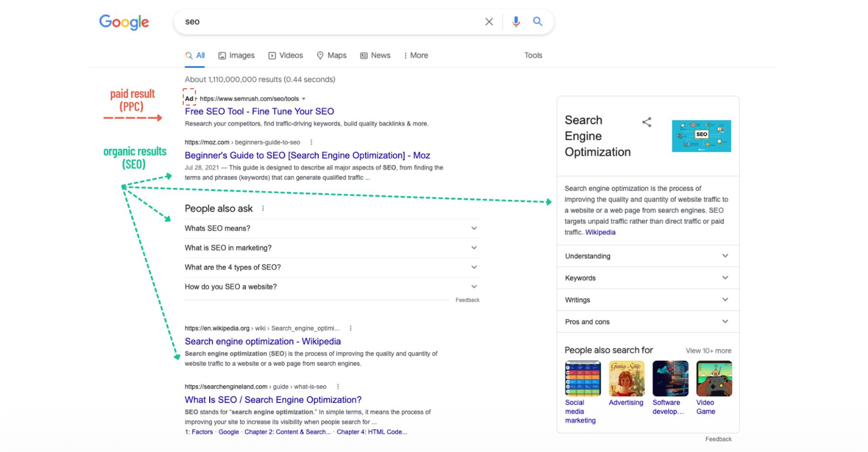Screen dimensions: 868x452
Task: Expand 'What are the 4 types of SEO?'
Action: (x=474, y=267)
